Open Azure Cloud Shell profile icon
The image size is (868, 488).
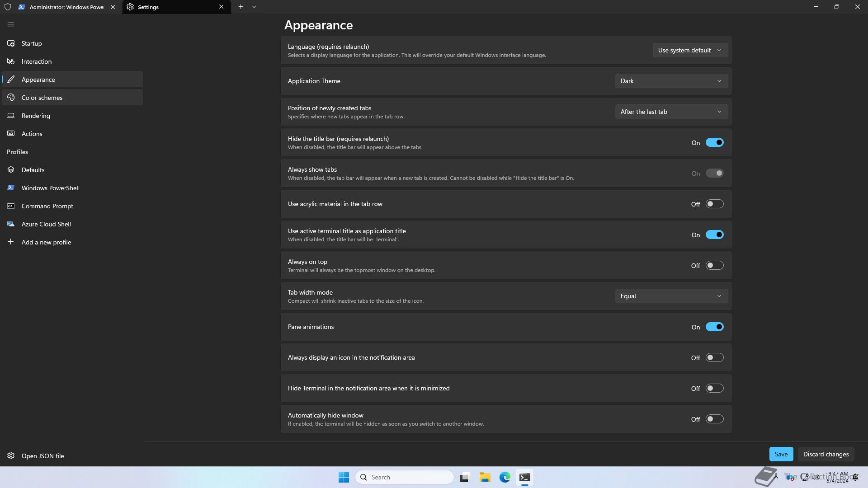click(x=11, y=224)
